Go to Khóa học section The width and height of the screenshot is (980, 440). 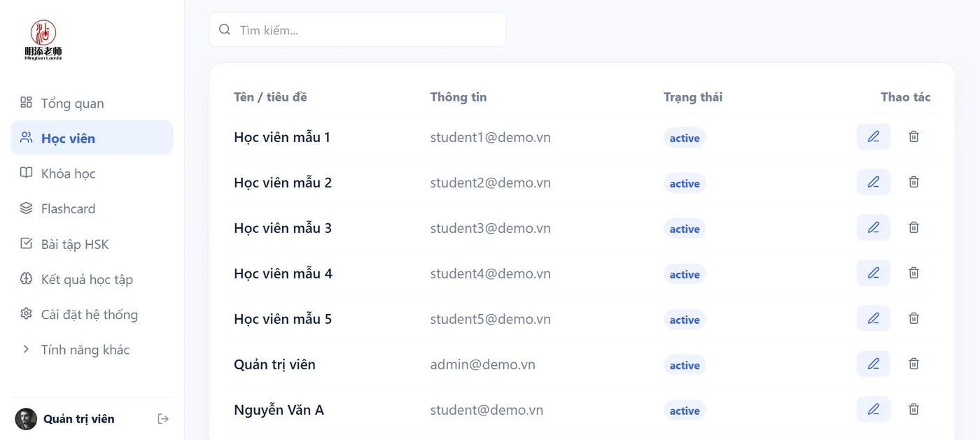92,173
